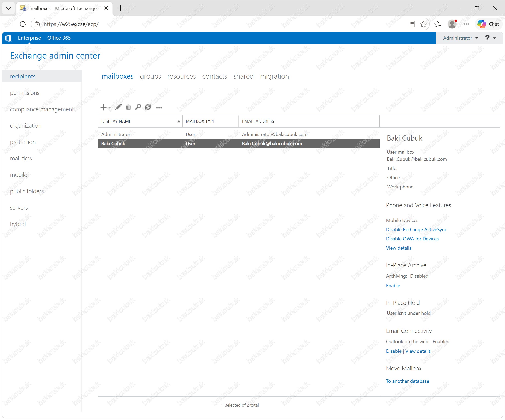View details for Outlook on the web
The width and height of the screenshot is (505, 420).
(418, 351)
